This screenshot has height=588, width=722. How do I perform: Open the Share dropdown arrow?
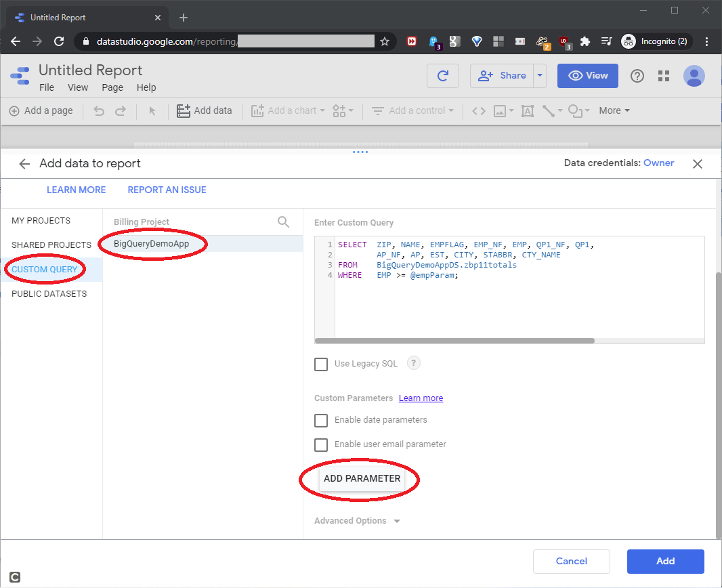click(x=540, y=76)
